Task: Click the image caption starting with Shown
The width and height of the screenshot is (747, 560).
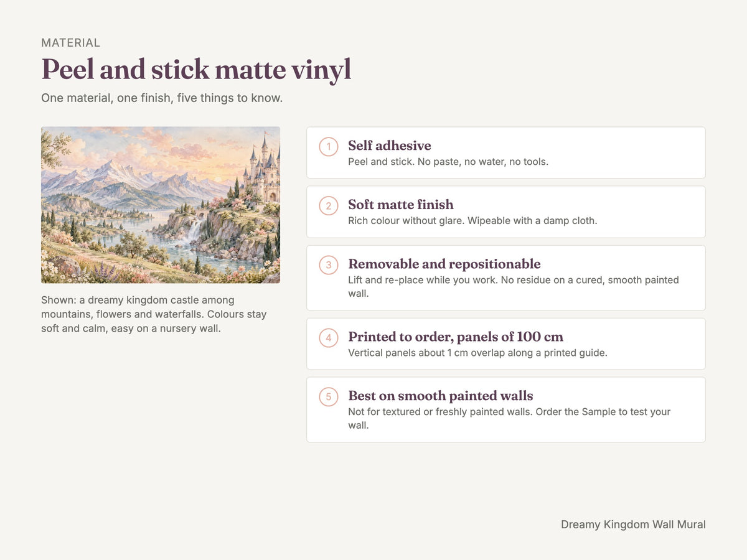Action: pos(154,314)
